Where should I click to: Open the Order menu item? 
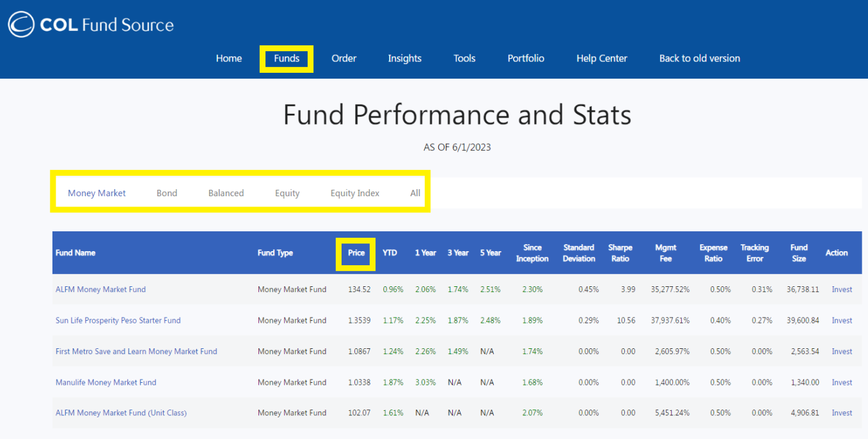343,58
